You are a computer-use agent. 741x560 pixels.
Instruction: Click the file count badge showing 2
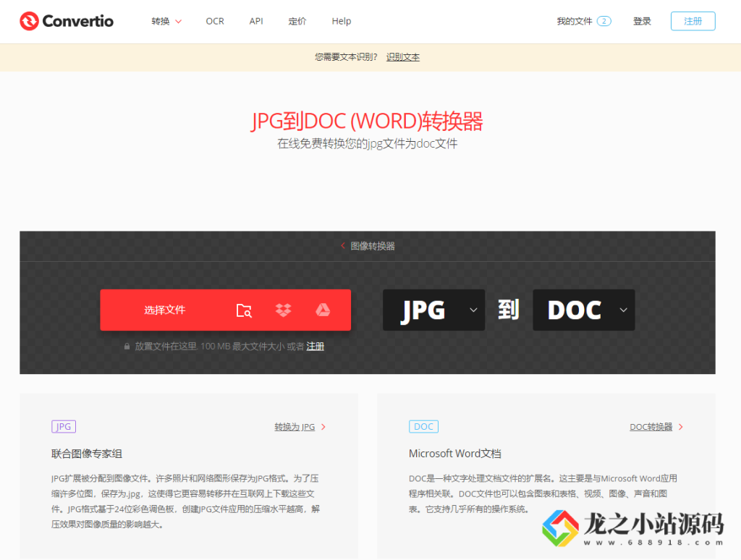click(x=604, y=21)
